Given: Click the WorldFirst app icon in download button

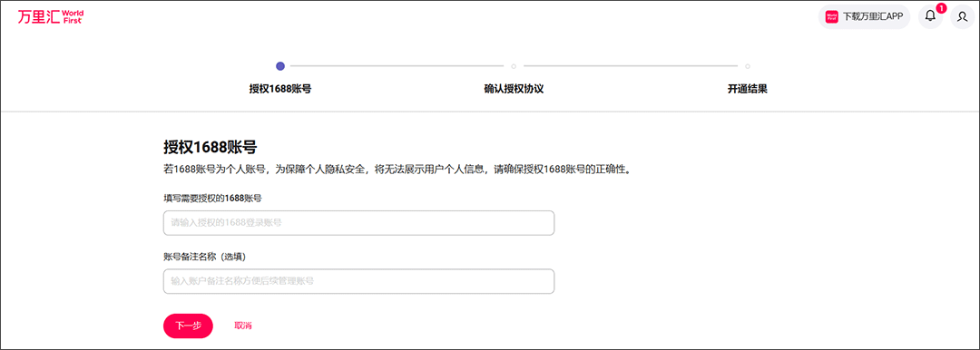Looking at the screenshot, I should pos(831,17).
